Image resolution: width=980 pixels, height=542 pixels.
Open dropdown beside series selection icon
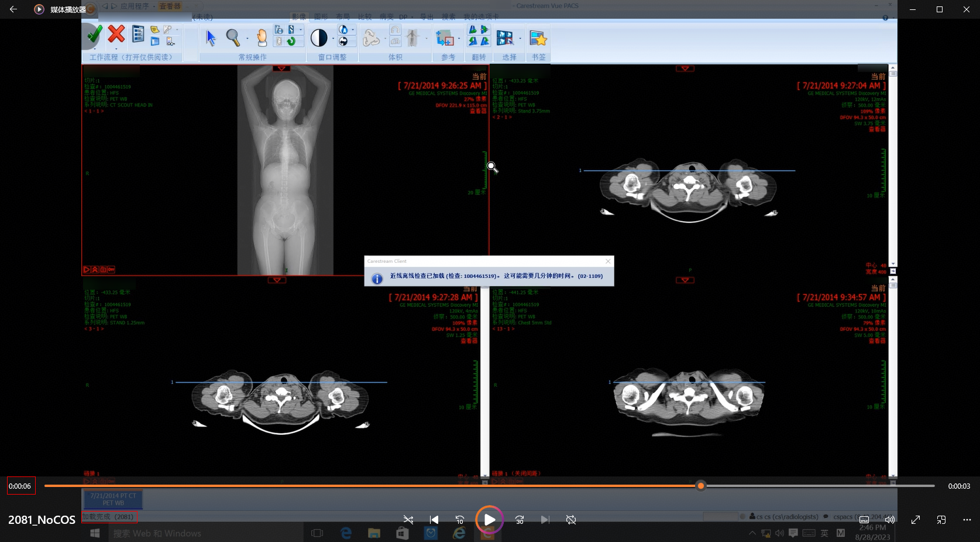point(520,39)
